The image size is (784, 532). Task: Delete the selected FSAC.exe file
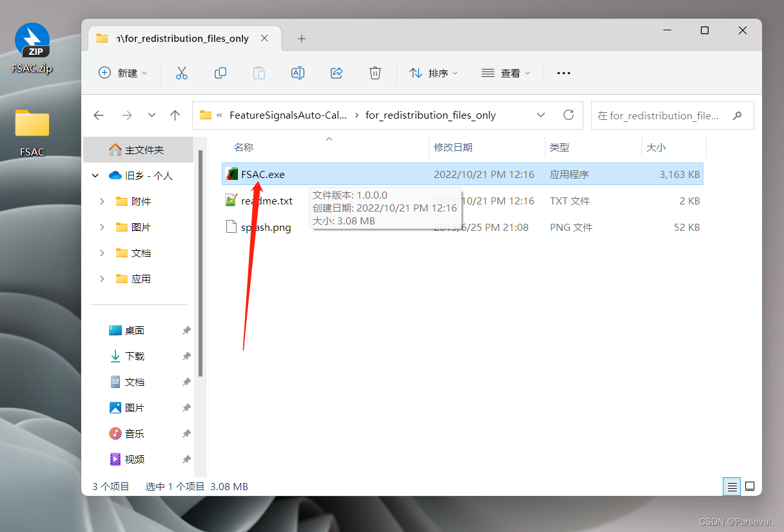375,73
